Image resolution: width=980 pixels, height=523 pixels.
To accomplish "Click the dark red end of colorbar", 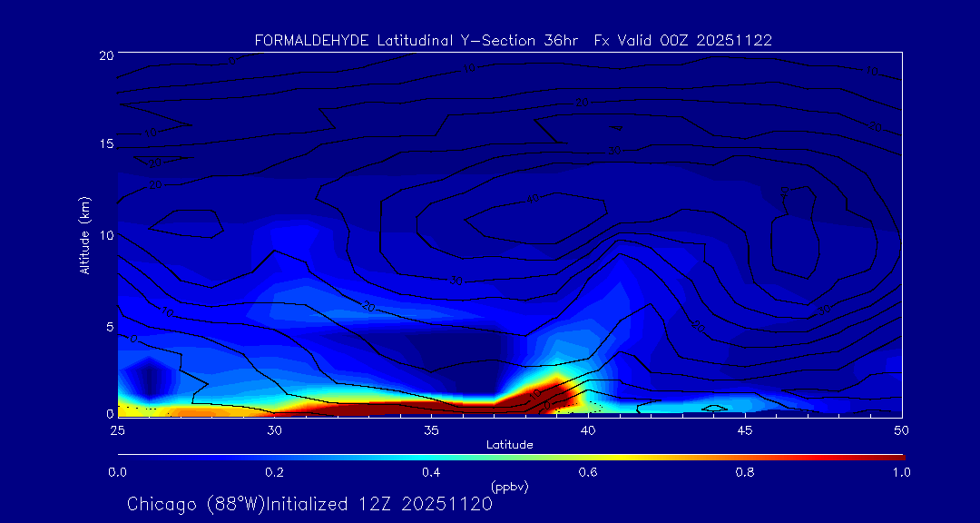I will click(894, 455).
